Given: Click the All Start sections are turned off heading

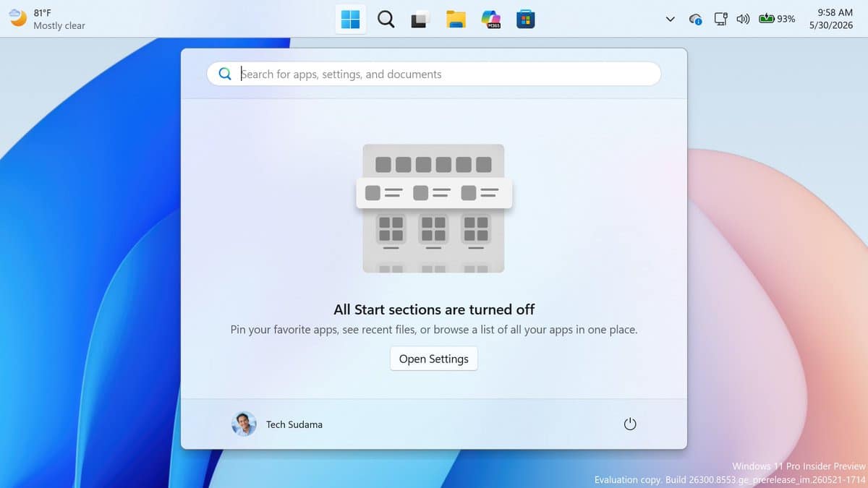Looking at the screenshot, I should [x=434, y=309].
